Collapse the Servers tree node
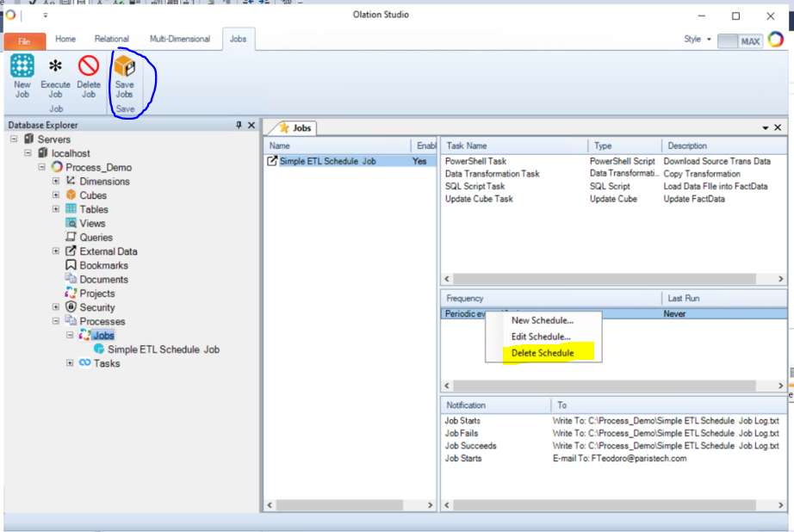This screenshot has width=794, height=532. pyautogui.click(x=14, y=139)
